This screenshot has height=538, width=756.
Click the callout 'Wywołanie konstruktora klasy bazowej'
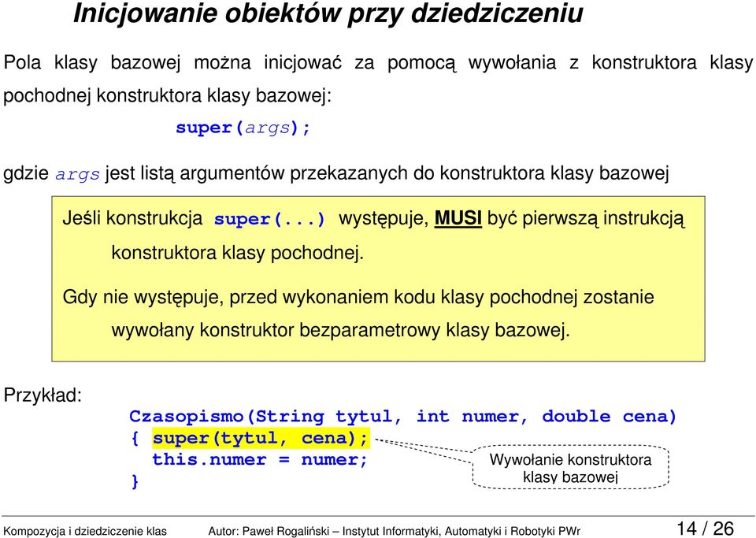[x=570, y=467]
